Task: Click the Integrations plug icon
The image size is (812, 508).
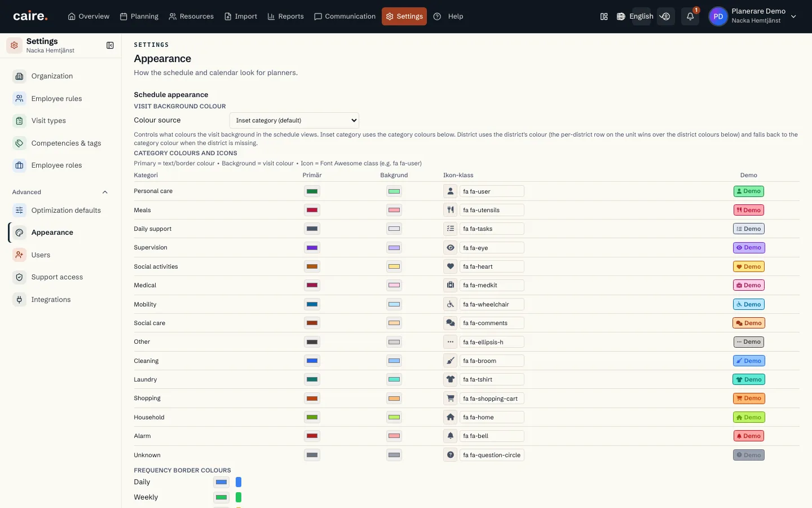Action: point(19,300)
